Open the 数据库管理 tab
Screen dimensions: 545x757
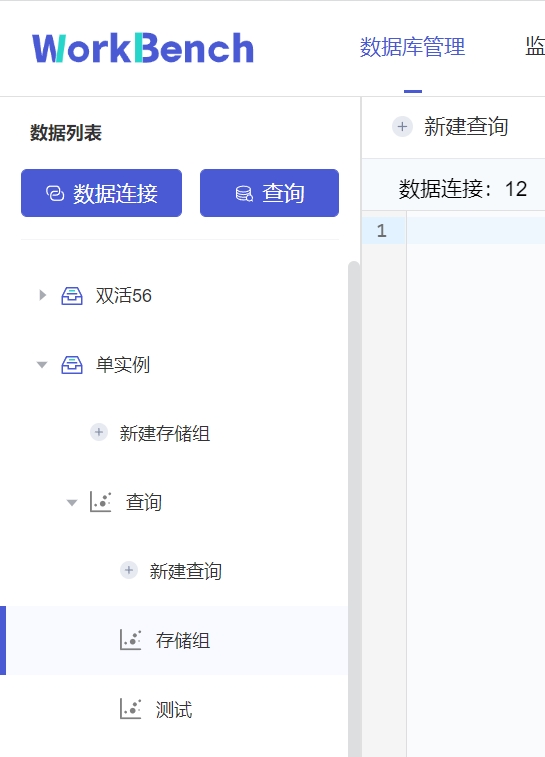coord(413,47)
